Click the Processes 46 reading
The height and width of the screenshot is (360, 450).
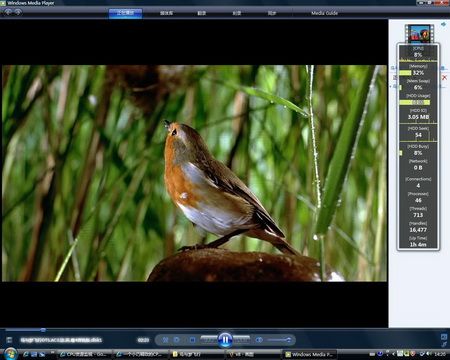(418, 200)
